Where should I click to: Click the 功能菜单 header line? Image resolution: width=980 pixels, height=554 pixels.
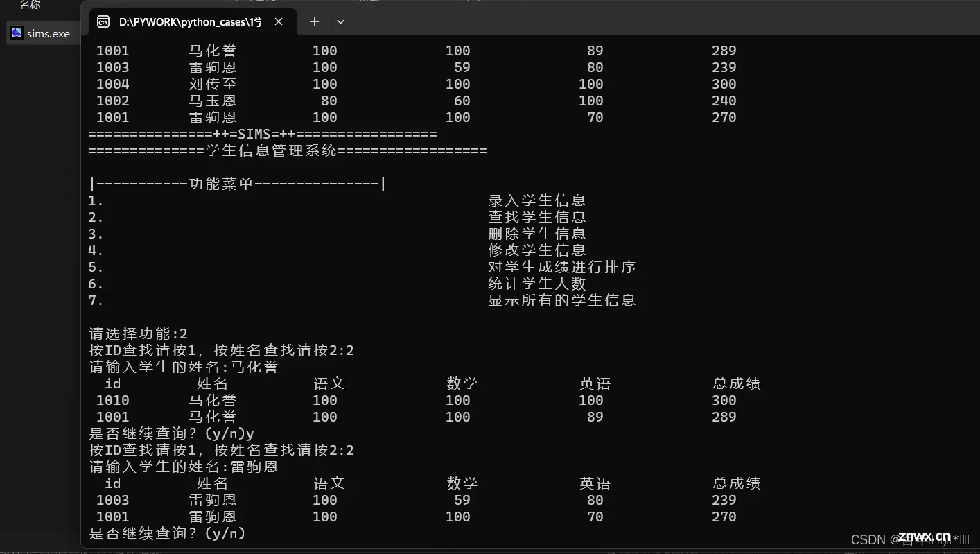[x=238, y=184]
